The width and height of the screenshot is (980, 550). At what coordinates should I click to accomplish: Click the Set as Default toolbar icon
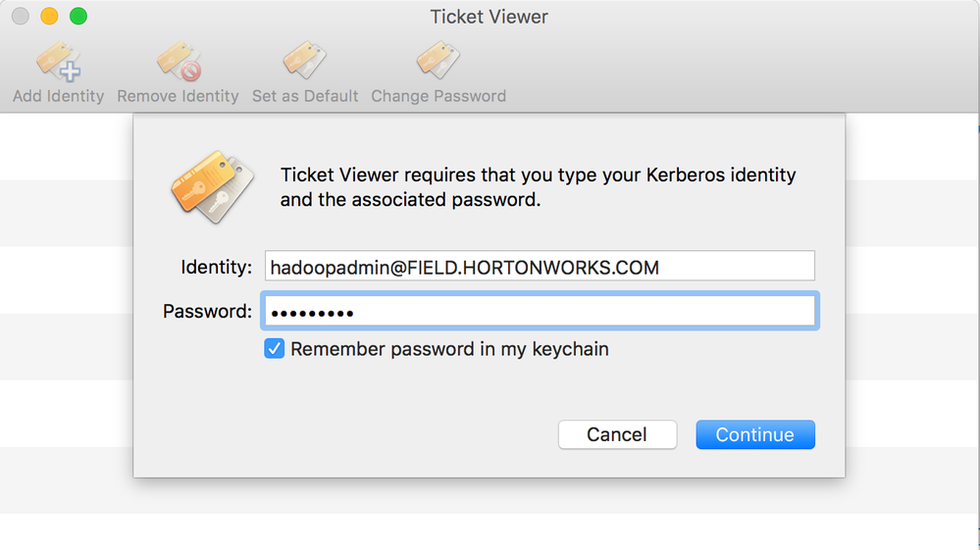coord(305,63)
